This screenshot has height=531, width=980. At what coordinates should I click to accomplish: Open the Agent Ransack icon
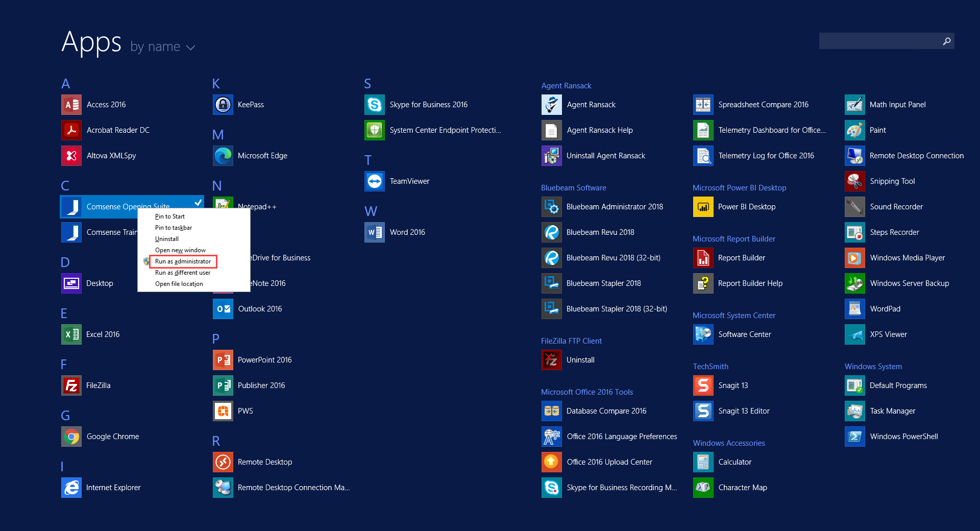(x=552, y=105)
